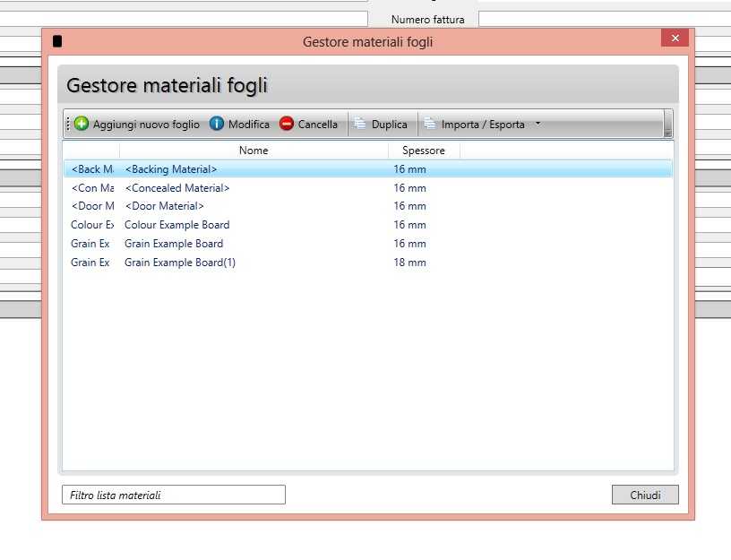Click the blue Modifica info icon
The width and height of the screenshot is (731, 560).
click(x=217, y=125)
